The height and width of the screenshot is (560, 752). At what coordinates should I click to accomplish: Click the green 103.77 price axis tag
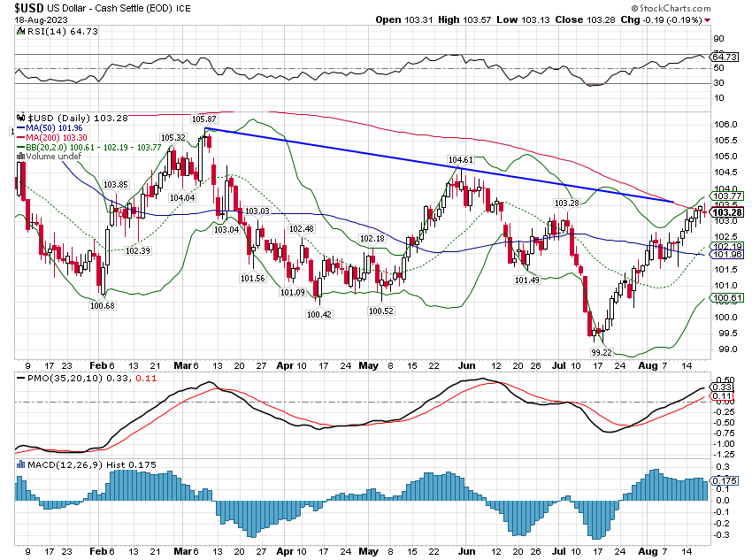(727, 196)
